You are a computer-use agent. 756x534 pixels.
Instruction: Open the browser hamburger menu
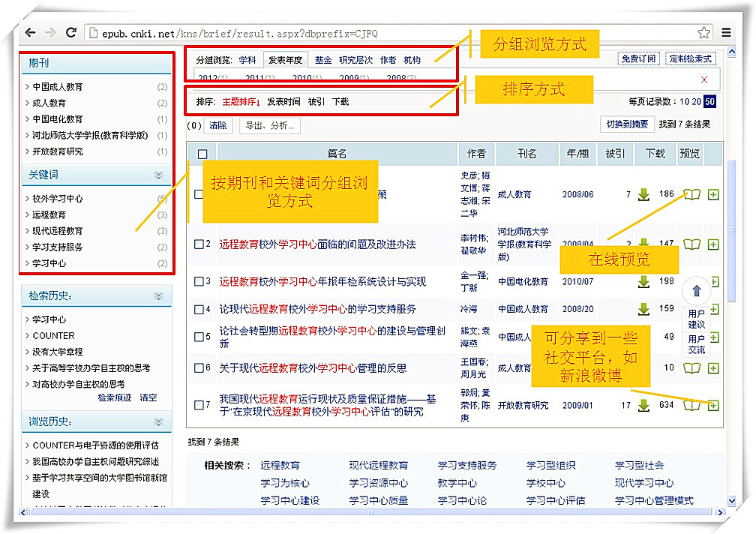click(x=726, y=33)
